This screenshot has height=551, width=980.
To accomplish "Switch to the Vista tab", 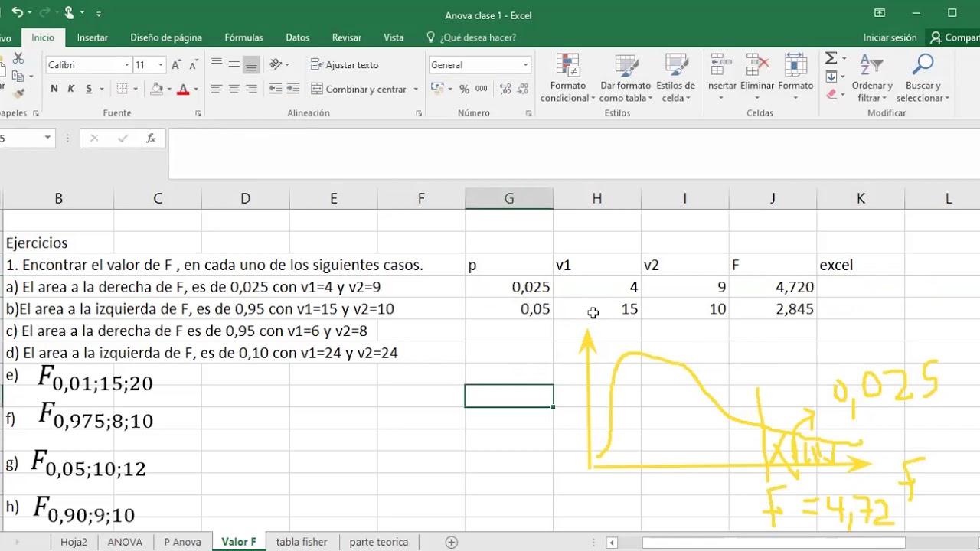I will tap(394, 37).
